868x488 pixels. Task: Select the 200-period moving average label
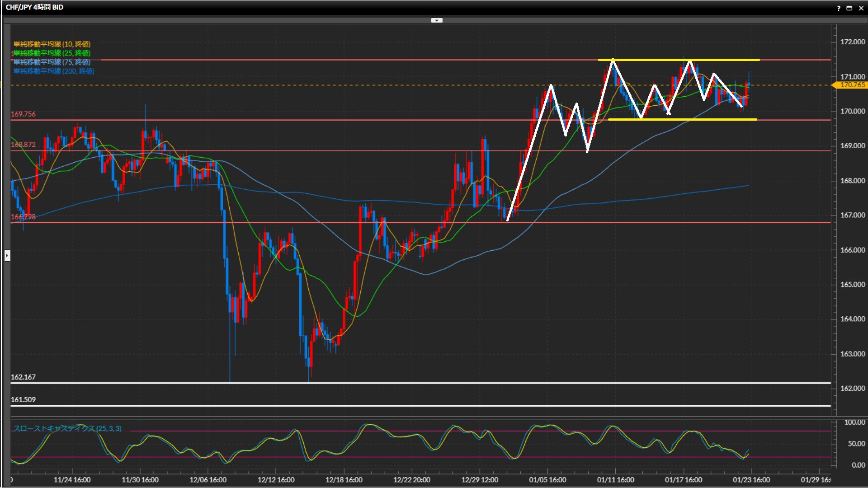pyautogui.click(x=53, y=71)
